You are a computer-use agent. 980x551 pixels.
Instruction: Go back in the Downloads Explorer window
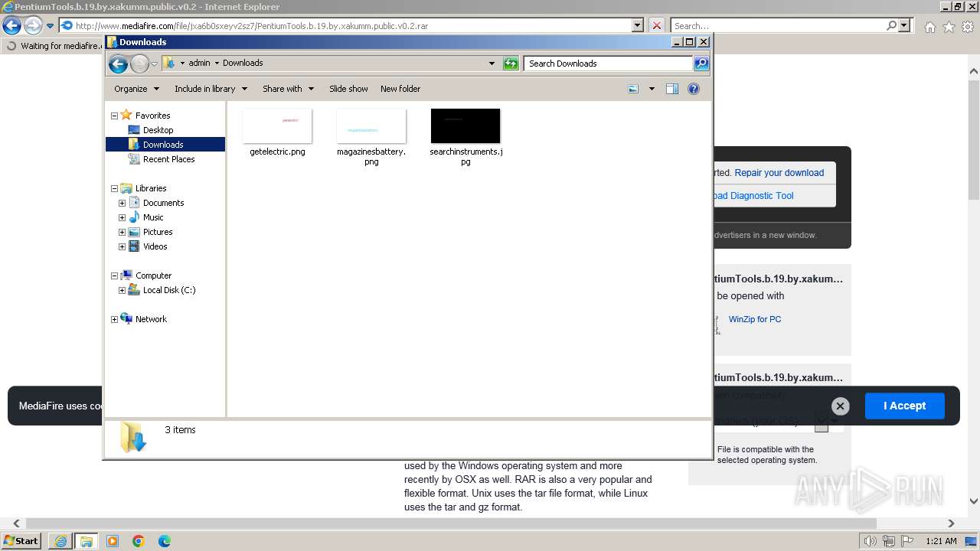118,64
